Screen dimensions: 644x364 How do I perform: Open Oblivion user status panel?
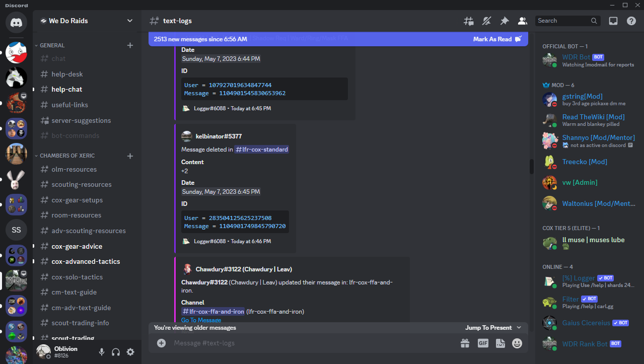[x=64, y=352]
